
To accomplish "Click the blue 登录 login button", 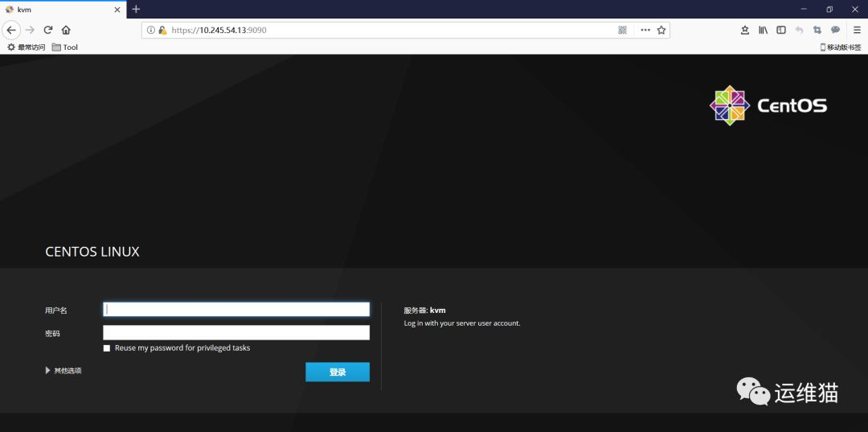I will tap(337, 372).
